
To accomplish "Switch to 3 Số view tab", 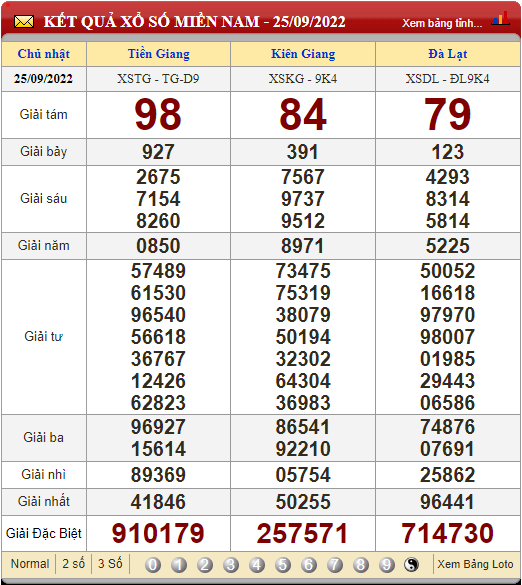I will tap(110, 564).
